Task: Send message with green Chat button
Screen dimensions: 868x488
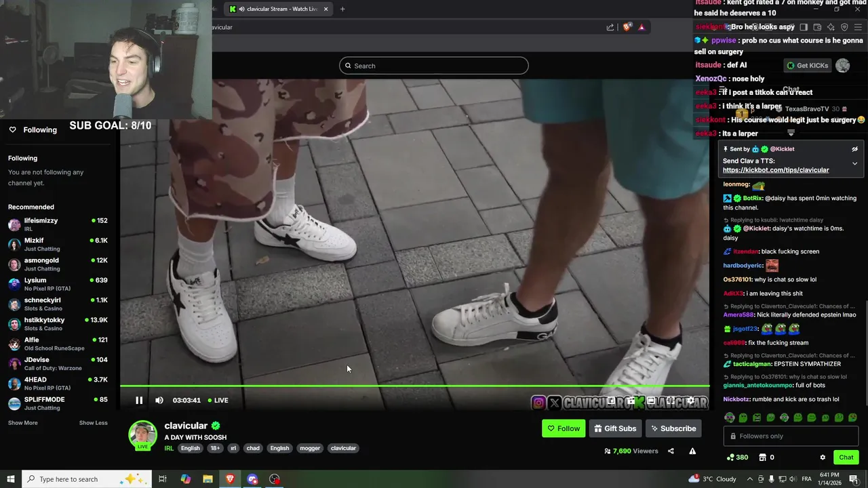Action: (846, 457)
